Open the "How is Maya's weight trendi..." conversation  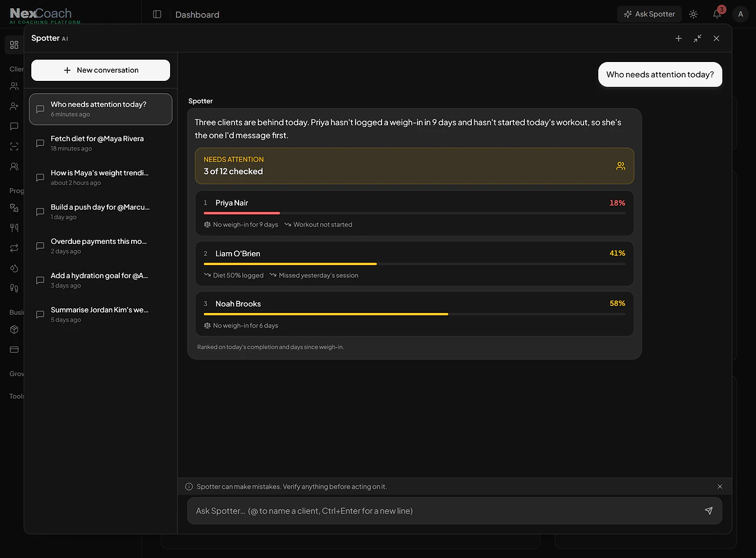coord(100,178)
